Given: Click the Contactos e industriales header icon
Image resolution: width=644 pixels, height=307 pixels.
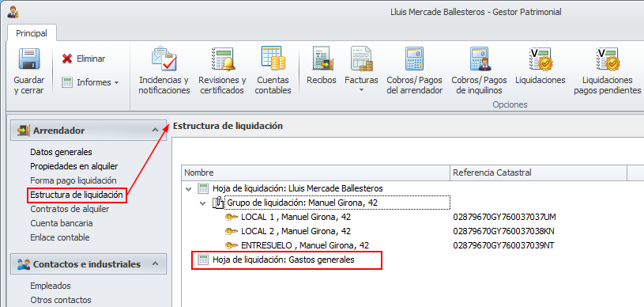Looking at the screenshot, I should [23, 264].
